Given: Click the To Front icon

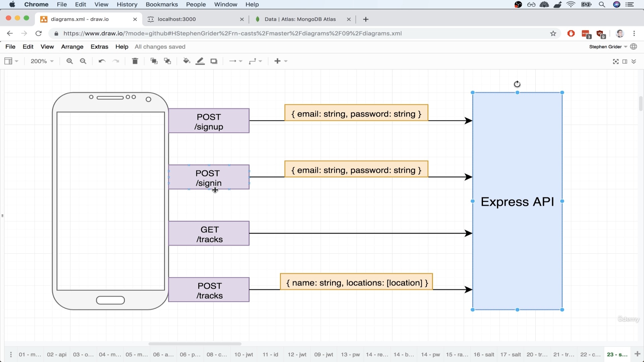Looking at the screenshot, I should [154, 61].
